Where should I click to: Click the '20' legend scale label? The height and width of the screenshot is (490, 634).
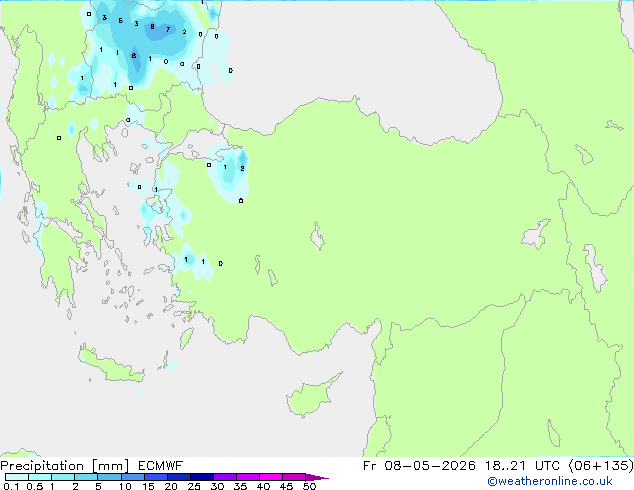coord(171,486)
